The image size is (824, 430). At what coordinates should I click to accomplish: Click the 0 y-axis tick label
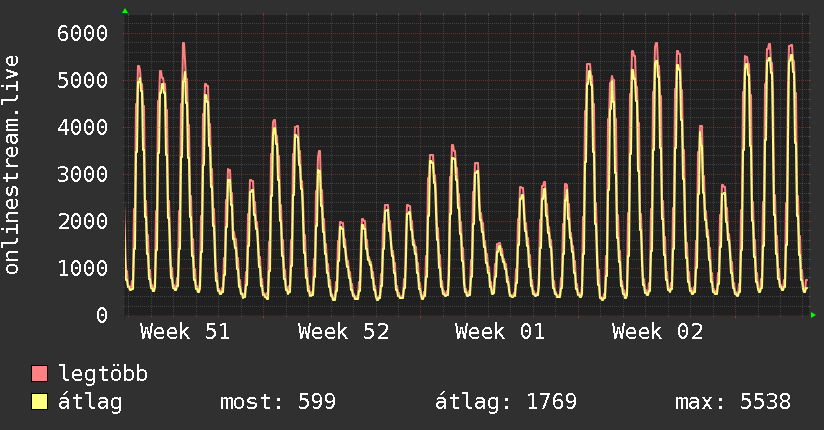click(102, 315)
